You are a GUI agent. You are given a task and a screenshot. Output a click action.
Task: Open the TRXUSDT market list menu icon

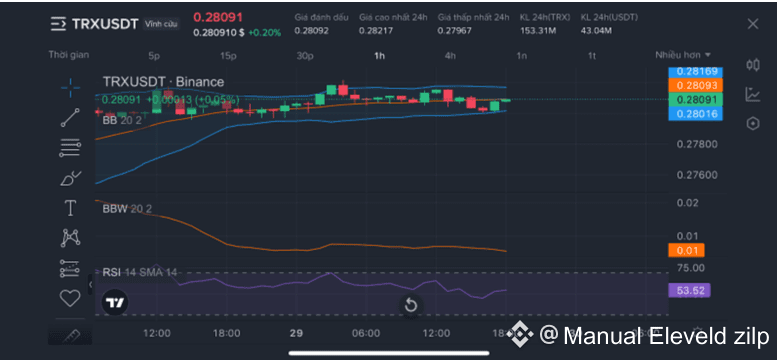click(58, 24)
